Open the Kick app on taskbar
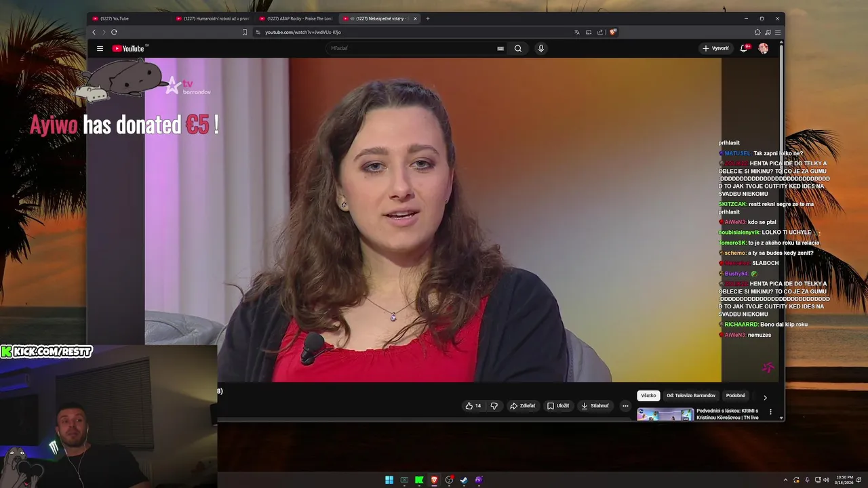Viewport: 868px width, 488px height. point(419,480)
